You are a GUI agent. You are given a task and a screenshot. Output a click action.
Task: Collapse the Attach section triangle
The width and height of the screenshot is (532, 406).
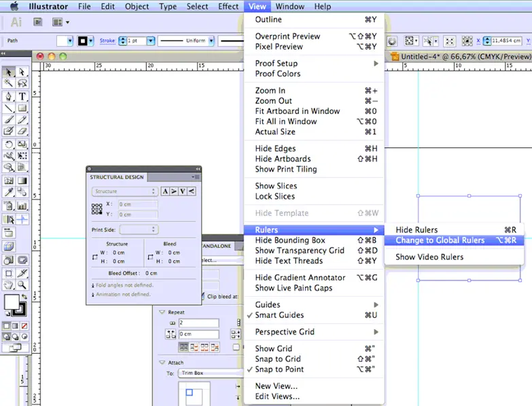(x=162, y=363)
